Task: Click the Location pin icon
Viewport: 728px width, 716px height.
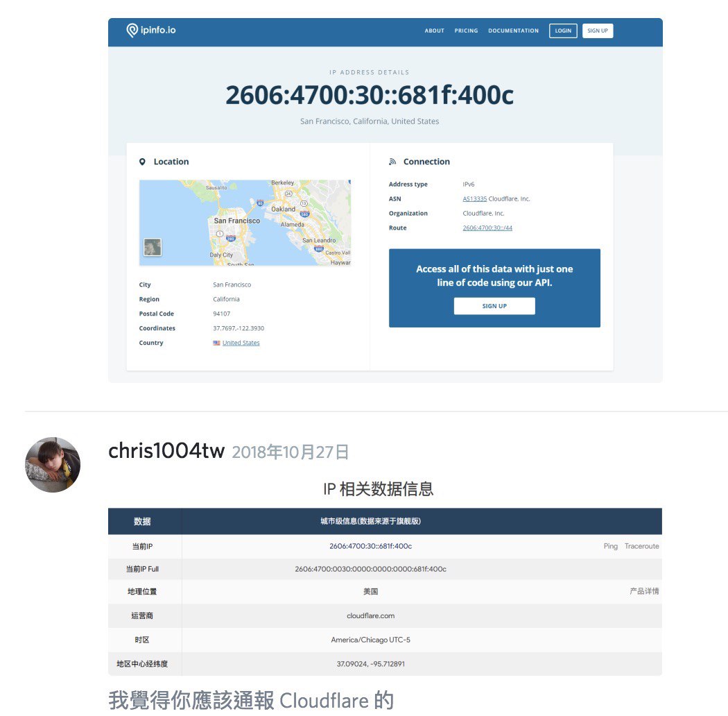Action: point(142,162)
